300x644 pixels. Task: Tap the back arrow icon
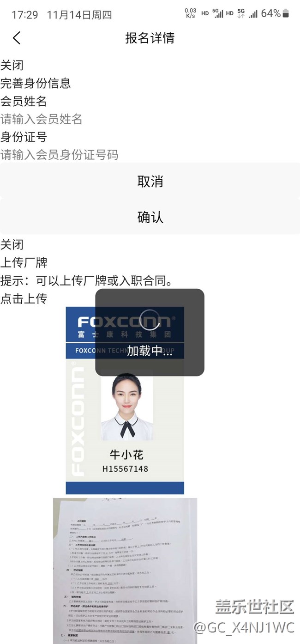click(x=17, y=38)
